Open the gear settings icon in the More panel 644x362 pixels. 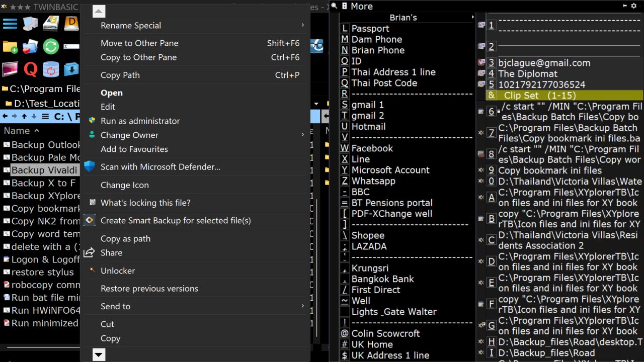(x=633, y=6)
